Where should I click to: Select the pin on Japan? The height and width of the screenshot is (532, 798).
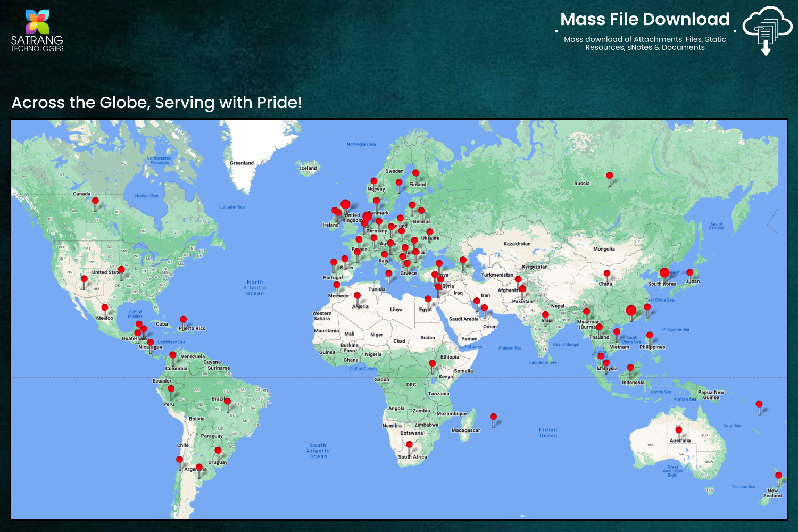(x=689, y=273)
